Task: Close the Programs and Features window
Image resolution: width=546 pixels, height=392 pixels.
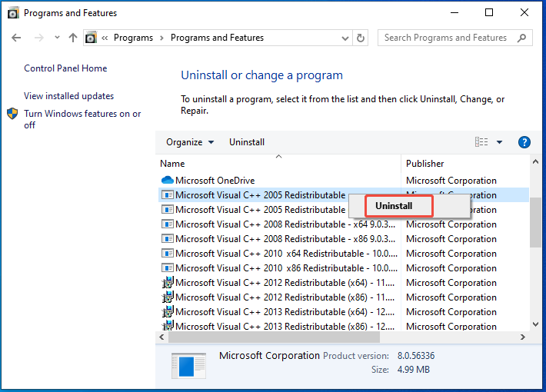Action: pos(524,13)
